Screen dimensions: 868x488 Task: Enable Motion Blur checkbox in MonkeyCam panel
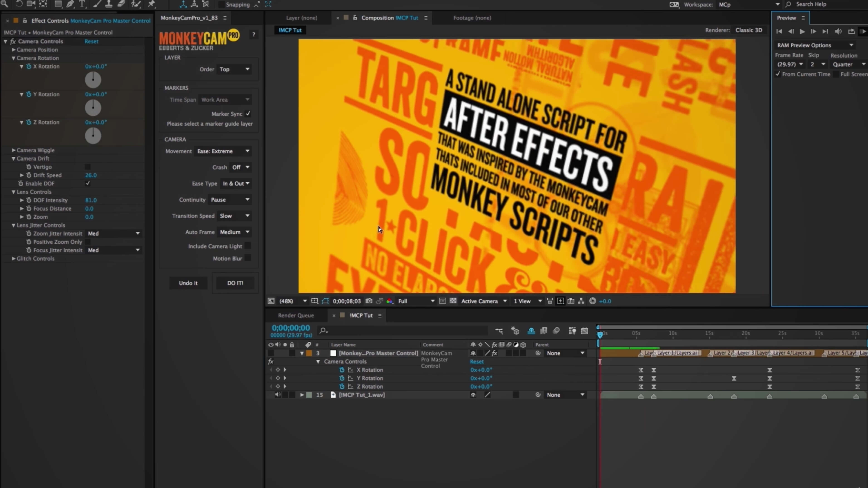click(248, 258)
